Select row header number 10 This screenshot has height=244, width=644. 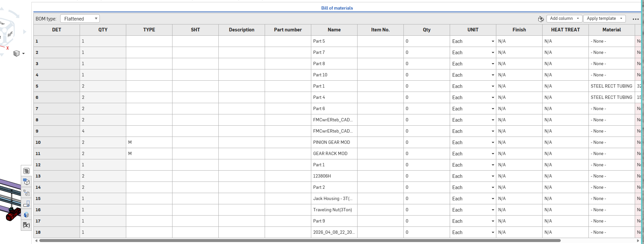(x=57, y=142)
